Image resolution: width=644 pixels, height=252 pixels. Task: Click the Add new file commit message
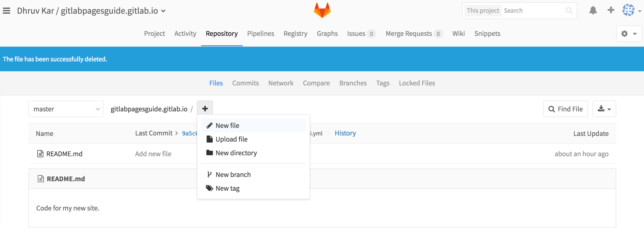[153, 154]
